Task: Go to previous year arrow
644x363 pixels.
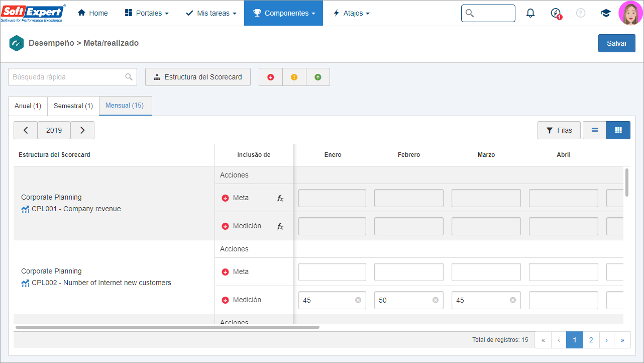Action: (x=26, y=130)
